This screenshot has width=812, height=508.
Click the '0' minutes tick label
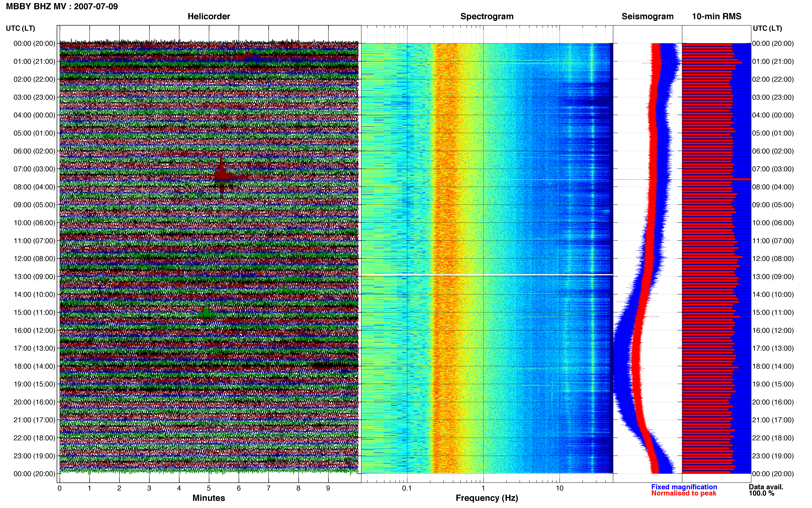pos(59,488)
